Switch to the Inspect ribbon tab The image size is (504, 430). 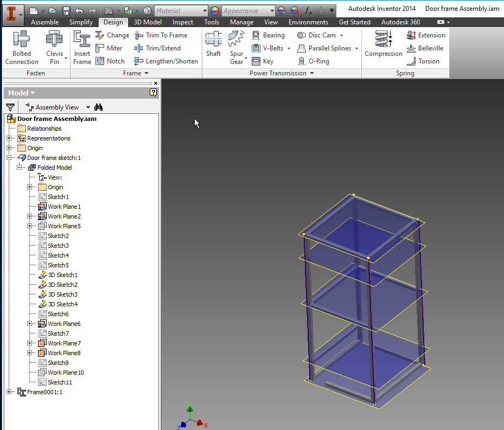[182, 22]
